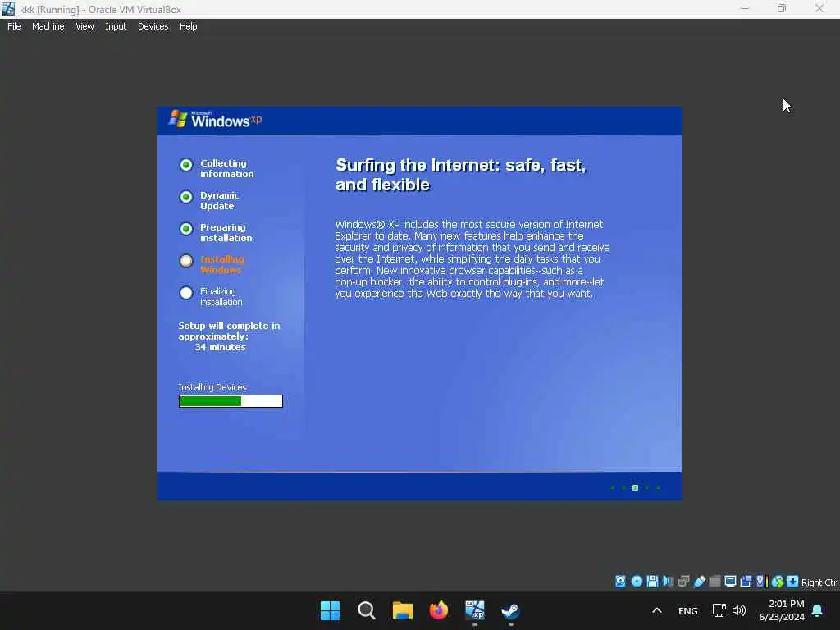Click the Internet Explorer description paragraph
The width and height of the screenshot is (840, 630).
coord(472,258)
